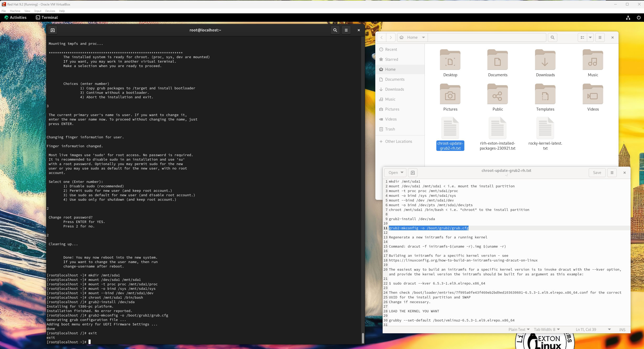Select Downloads in the Files sidebar

click(400, 89)
